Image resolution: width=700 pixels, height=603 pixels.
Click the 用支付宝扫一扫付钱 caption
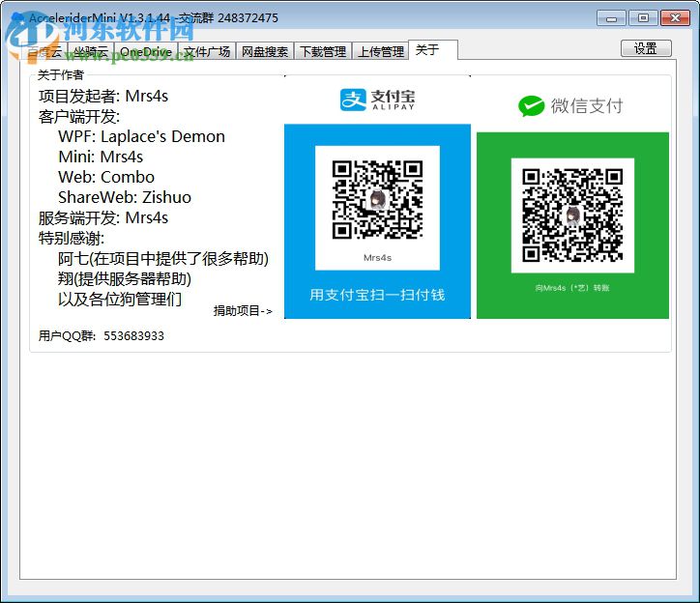pyautogui.click(x=377, y=295)
